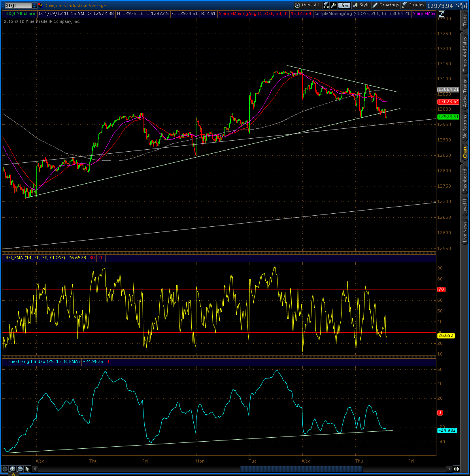Click the $DJI symbol input field
This screenshot has width=470, height=476.
click(x=18, y=6)
